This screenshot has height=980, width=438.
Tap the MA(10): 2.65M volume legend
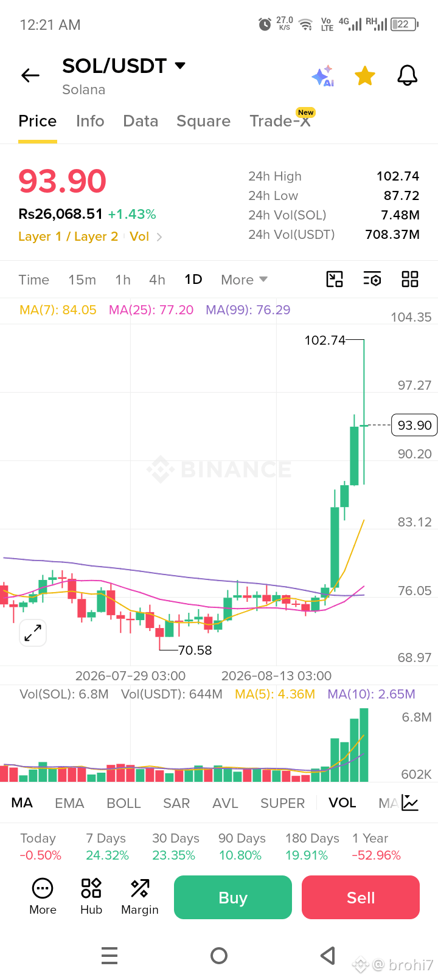tap(372, 694)
